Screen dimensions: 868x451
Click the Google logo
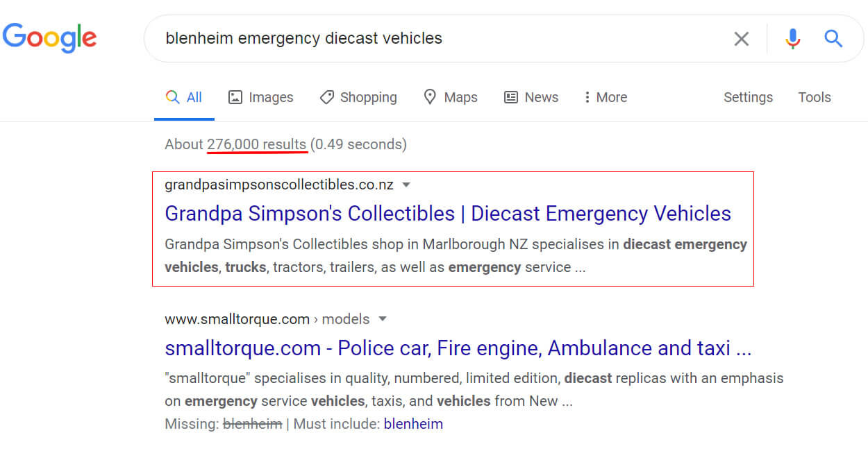tap(49, 38)
